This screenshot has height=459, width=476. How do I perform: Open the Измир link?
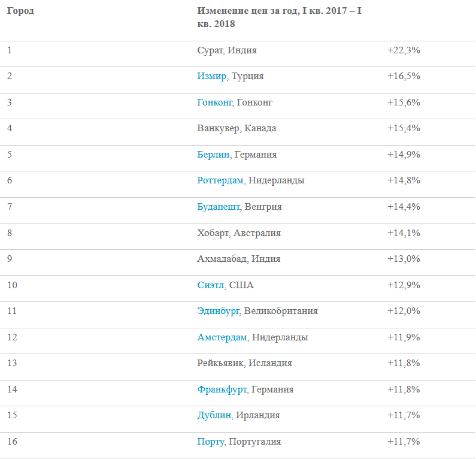click(211, 76)
